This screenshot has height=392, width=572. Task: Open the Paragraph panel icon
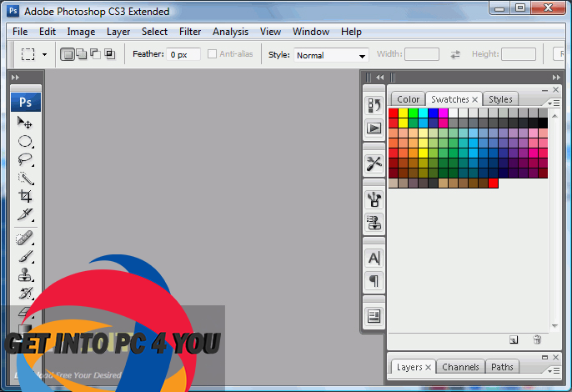(x=374, y=281)
